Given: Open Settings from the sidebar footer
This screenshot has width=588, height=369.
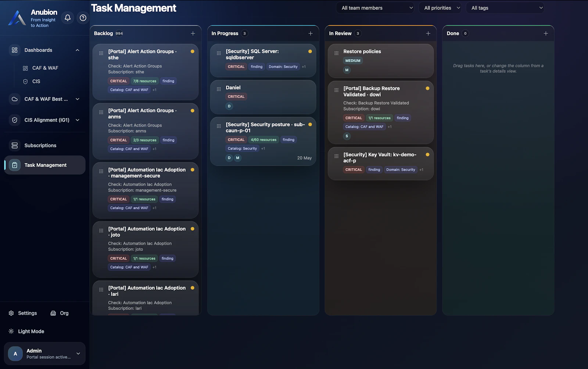Looking at the screenshot, I should coord(23,313).
